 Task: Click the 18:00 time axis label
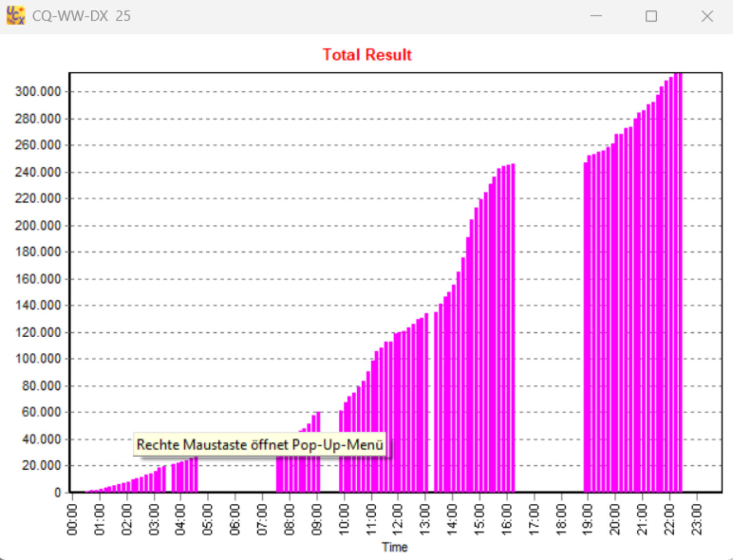[x=561, y=519]
